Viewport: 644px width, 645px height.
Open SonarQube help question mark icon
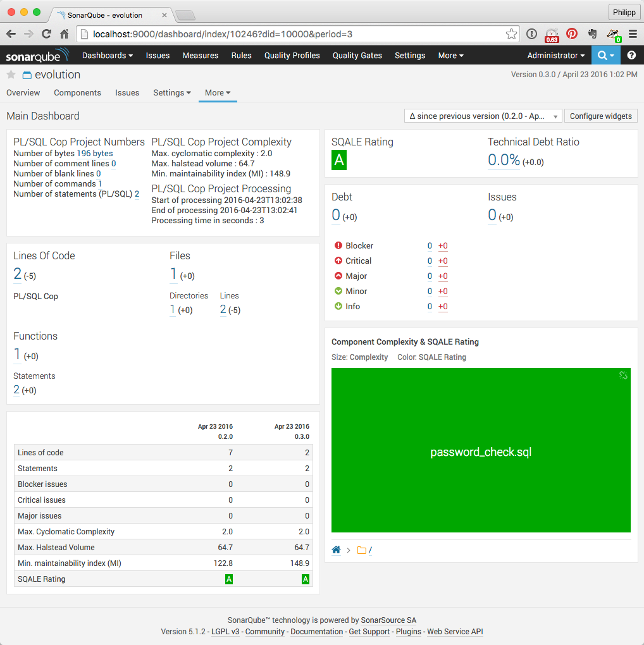coord(631,55)
